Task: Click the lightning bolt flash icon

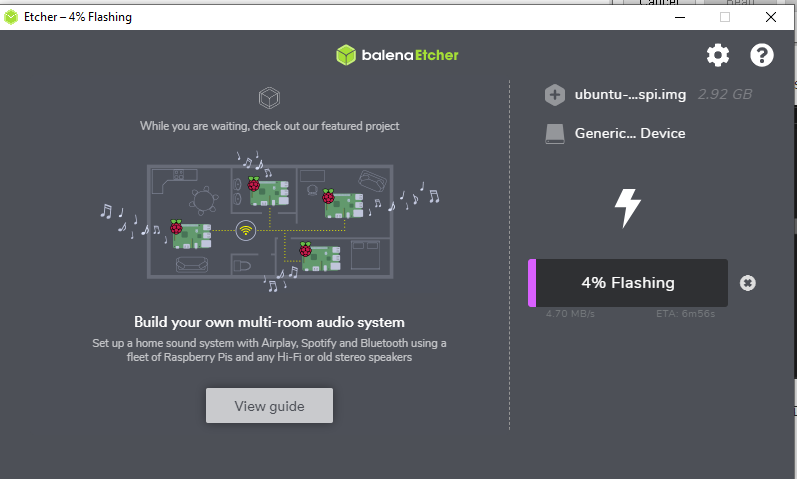Action: (628, 208)
